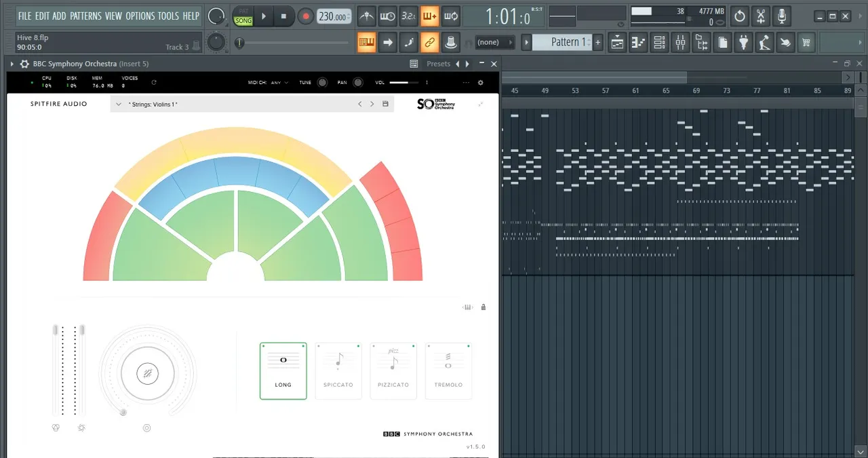This screenshot has width=868, height=458.
Task: Open the touch controller hand icon
Action: coord(786,42)
